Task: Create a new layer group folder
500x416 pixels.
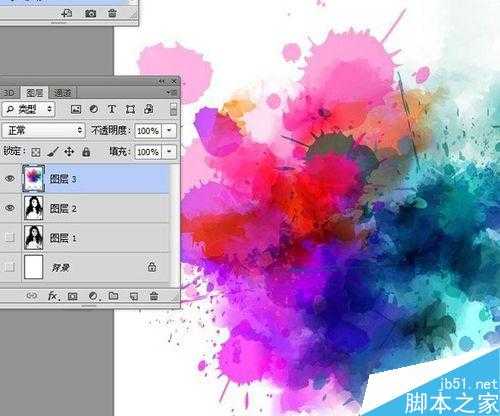Action: 113,296
